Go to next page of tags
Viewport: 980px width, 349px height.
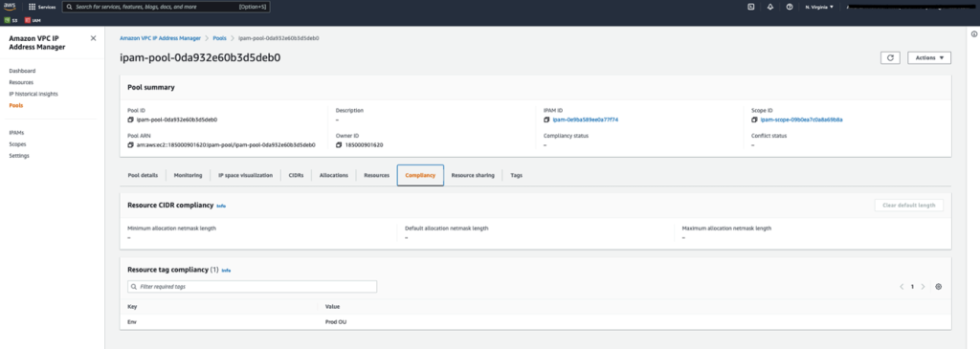(x=924, y=287)
